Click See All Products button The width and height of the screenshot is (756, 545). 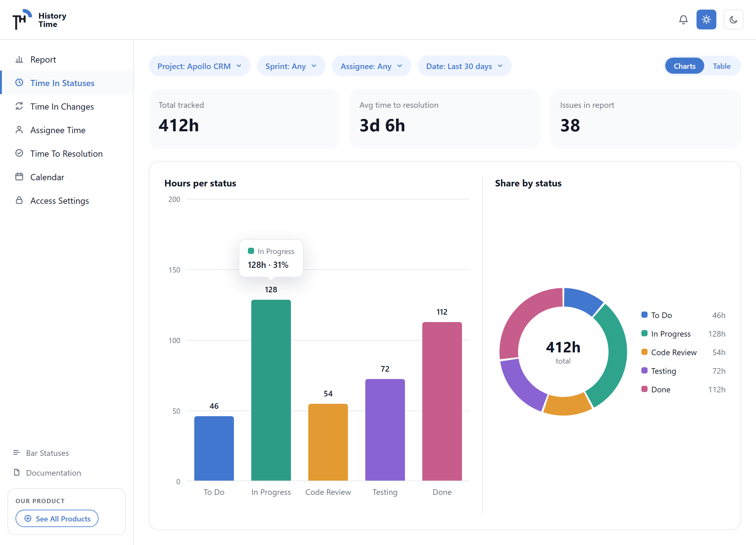57,519
